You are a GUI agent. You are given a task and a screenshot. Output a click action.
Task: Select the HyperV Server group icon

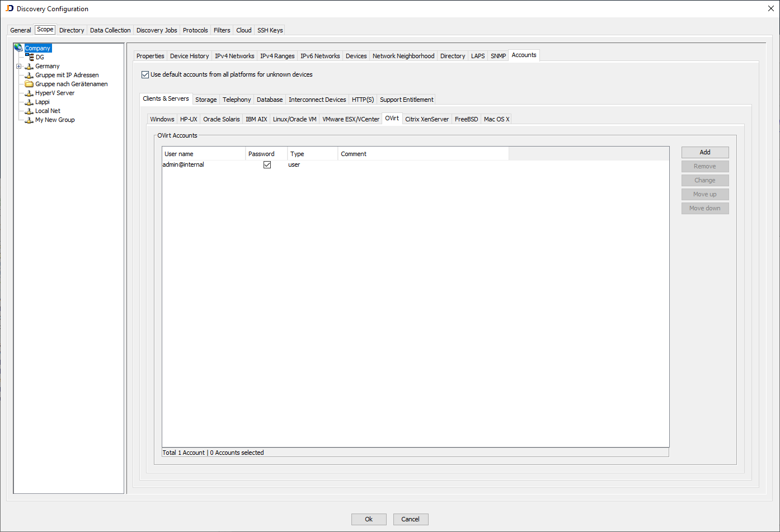pyautogui.click(x=29, y=92)
